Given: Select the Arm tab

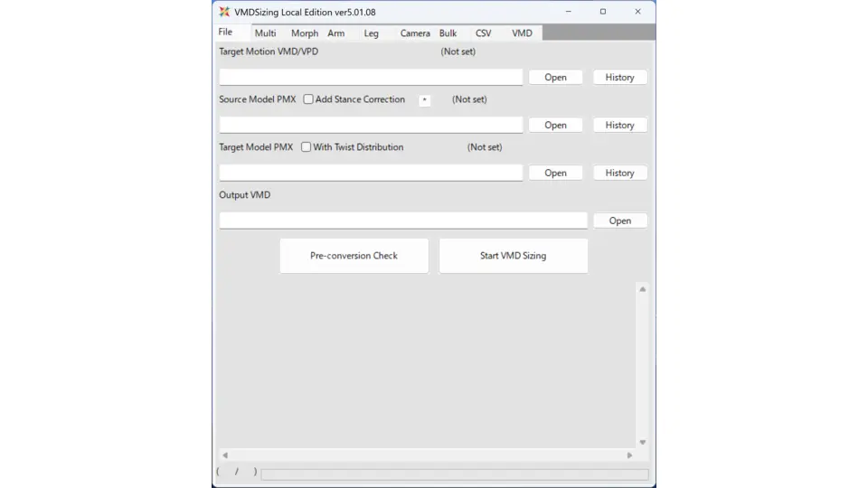Looking at the screenshot, I should click(336, 33).
